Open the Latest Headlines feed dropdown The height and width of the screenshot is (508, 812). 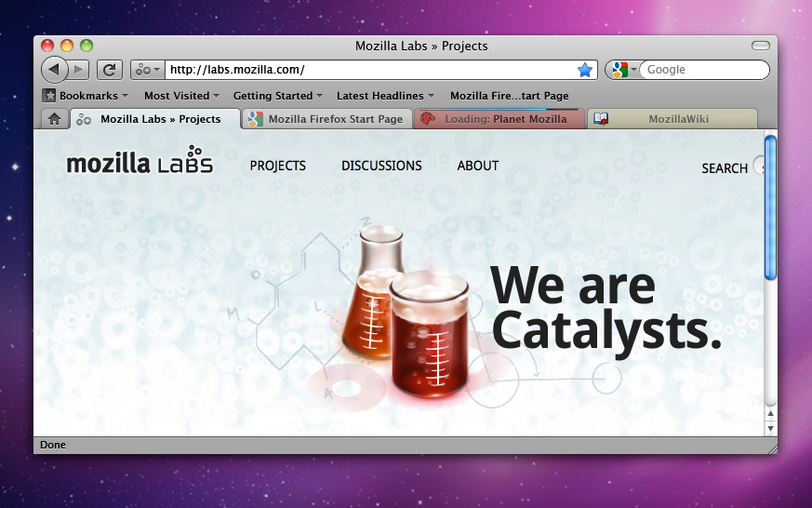tap(385, 96)
